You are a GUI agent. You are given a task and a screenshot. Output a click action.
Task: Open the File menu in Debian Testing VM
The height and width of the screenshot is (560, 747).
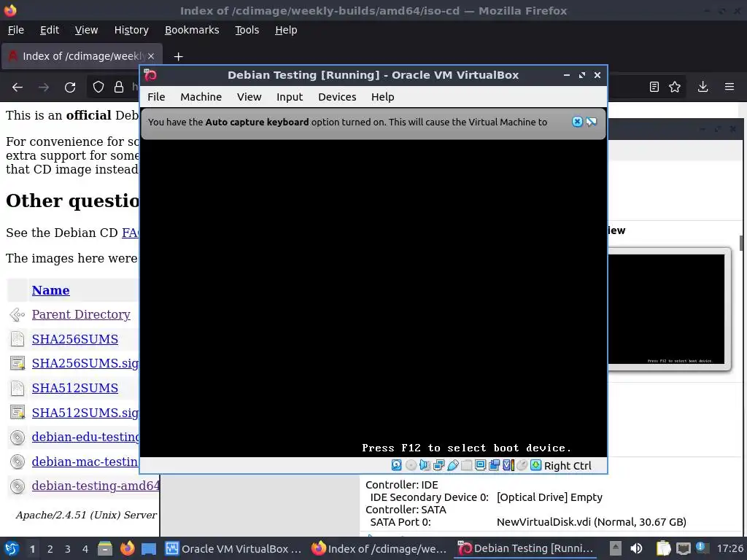pyautogui.click(x=156, y=97)
